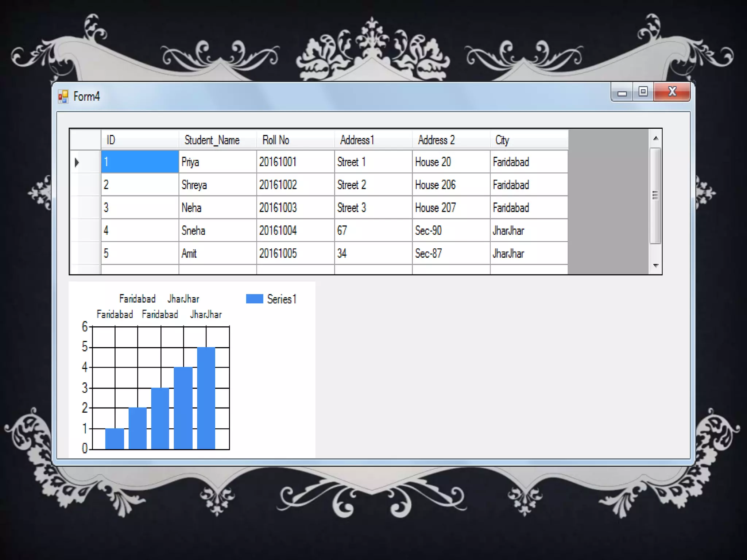
Task: Click the vertical scrollbar thumb of the grid
Action: (x=655, y=196)
